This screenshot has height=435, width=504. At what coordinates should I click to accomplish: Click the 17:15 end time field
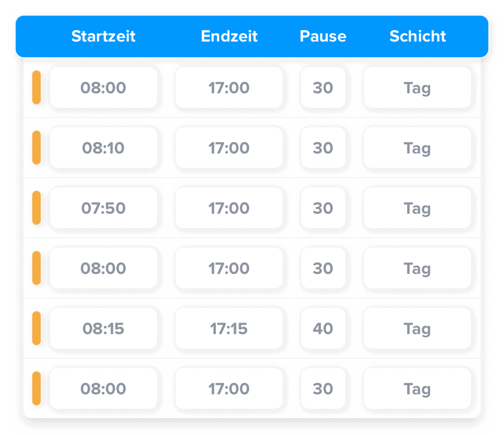(229, 328)
